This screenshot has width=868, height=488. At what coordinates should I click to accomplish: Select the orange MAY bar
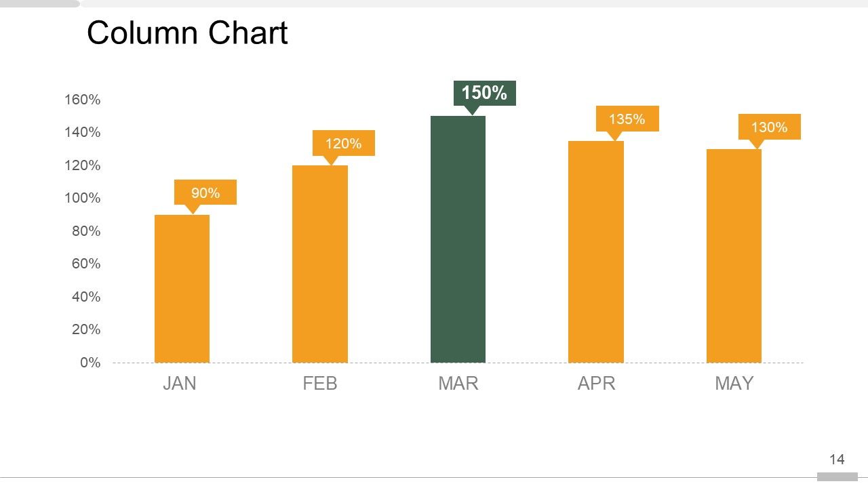[734, 256]
